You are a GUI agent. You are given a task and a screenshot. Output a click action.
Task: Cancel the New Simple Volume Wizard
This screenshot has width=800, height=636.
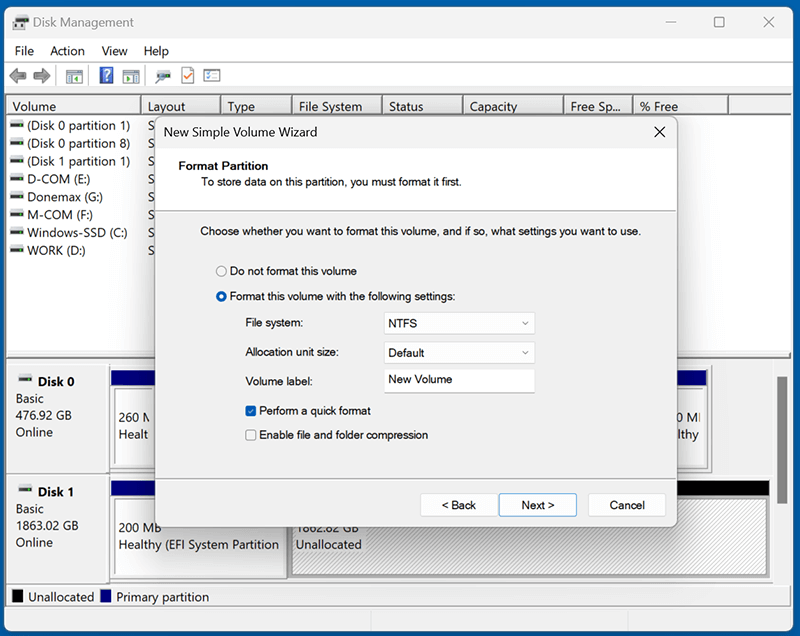[x=626, y=505]
